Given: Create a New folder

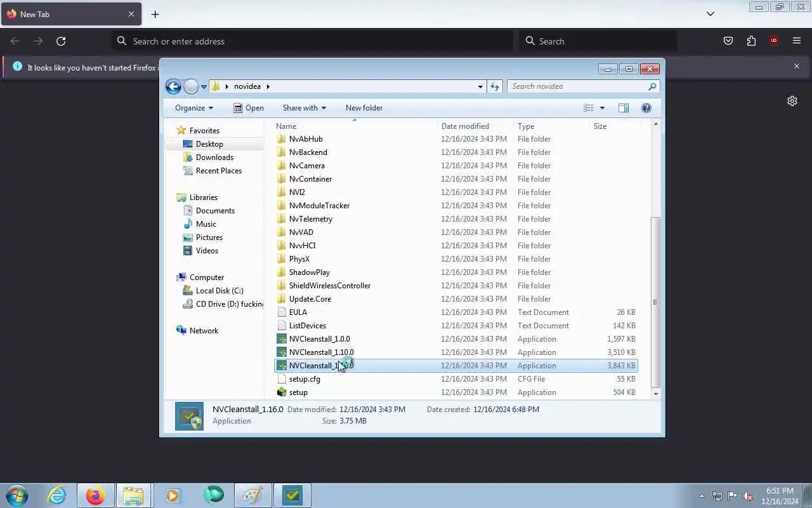Looking at the screenshot, I should [x=364, y=108].
